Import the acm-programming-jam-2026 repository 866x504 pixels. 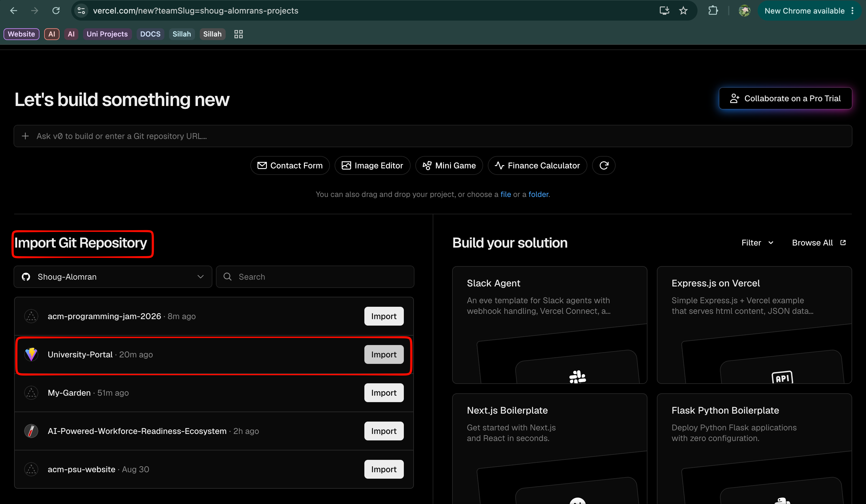pyautogui.click(x=384, y=316)
